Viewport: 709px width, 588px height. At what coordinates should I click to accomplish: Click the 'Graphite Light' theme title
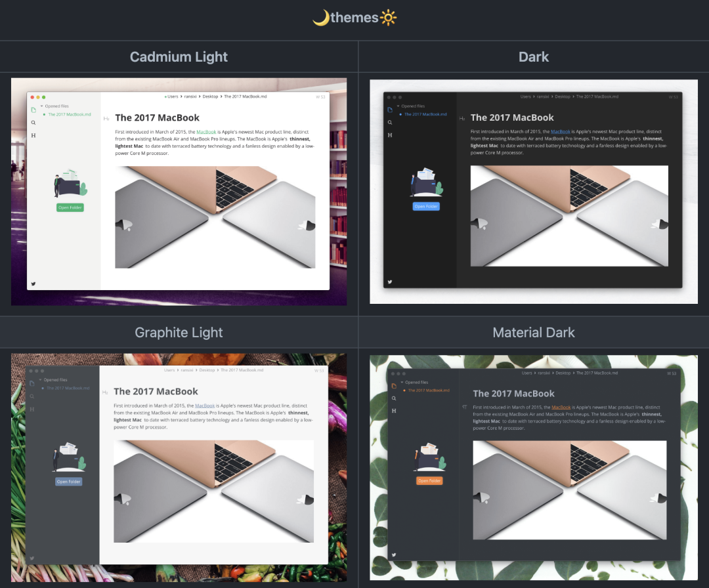click(179, 333)
